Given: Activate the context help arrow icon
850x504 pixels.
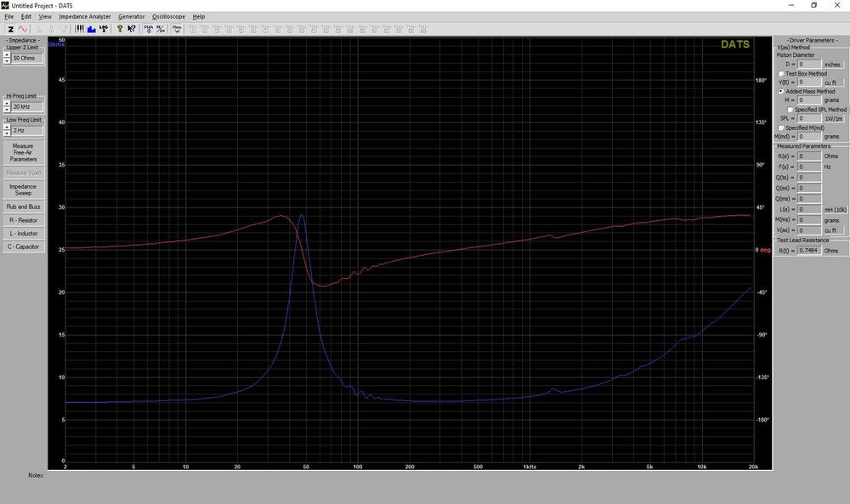Looking at the screenshot, I should [132, 29].
